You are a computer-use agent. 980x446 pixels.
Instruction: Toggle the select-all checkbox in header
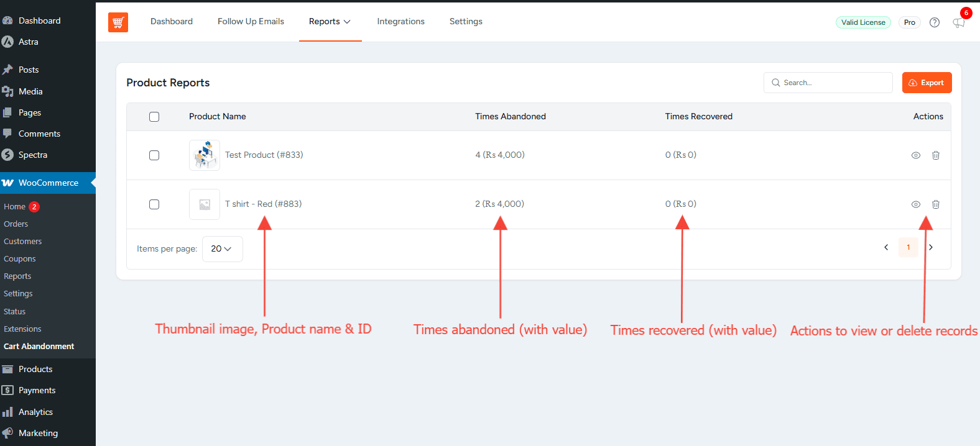154,117
